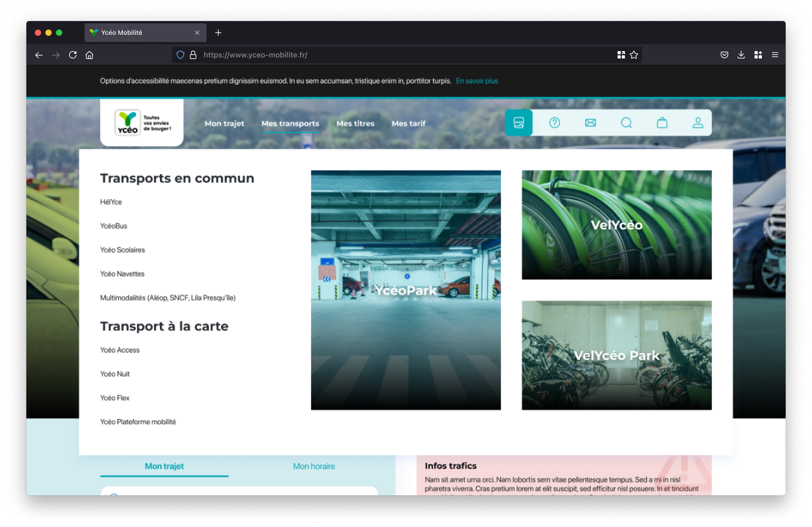This screenshot has height=527, width=812.
Task: Click the search magnifier icon
Action: coord(626,123)
